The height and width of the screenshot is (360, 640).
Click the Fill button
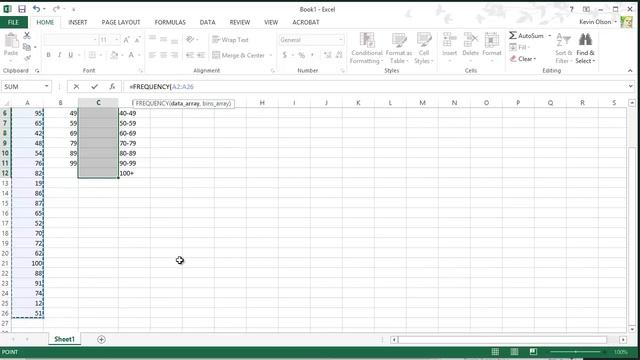[519, 47]
